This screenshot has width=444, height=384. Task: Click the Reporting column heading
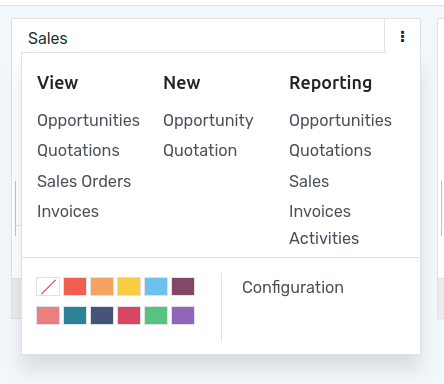click(x=331, y=83)
